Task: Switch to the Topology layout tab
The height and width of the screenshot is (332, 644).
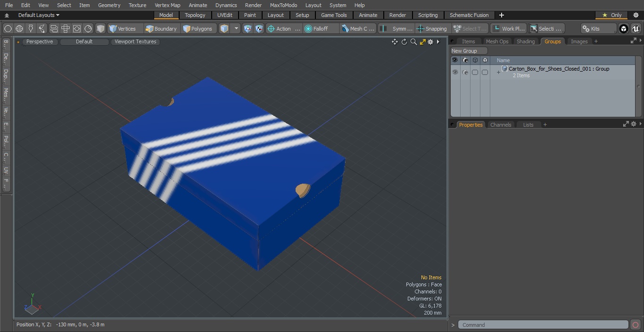Action: click(195, 15)
